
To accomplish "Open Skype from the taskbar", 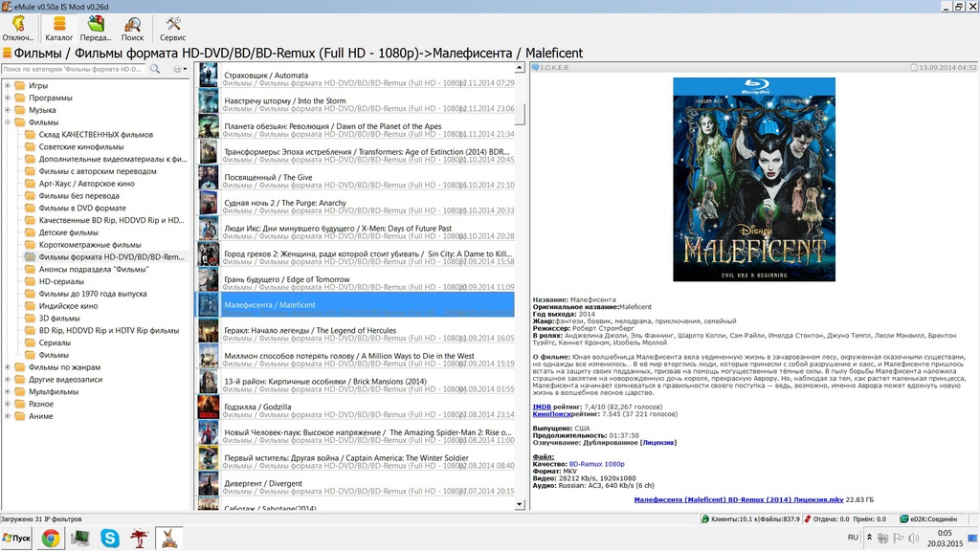I will point(110,538).
